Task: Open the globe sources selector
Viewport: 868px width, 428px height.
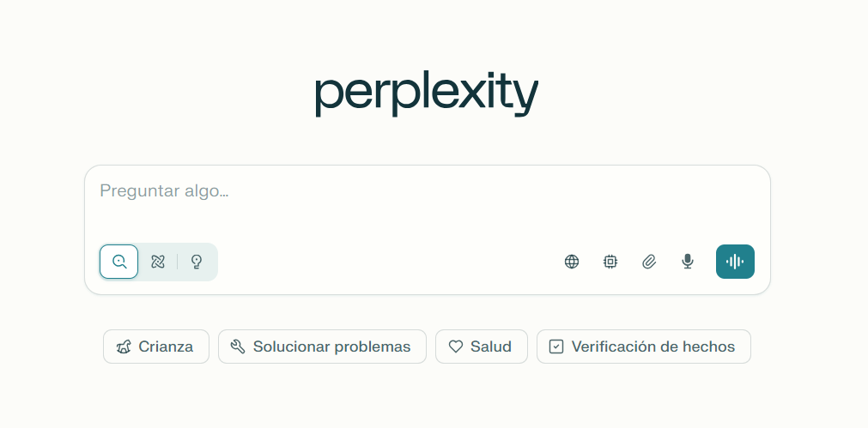Action: pos(572,262)
